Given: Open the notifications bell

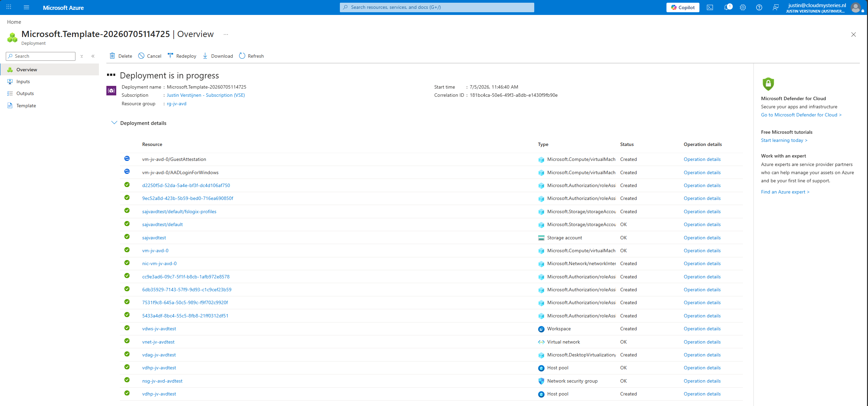Looking at the screenshot, I should pos(727,7).
